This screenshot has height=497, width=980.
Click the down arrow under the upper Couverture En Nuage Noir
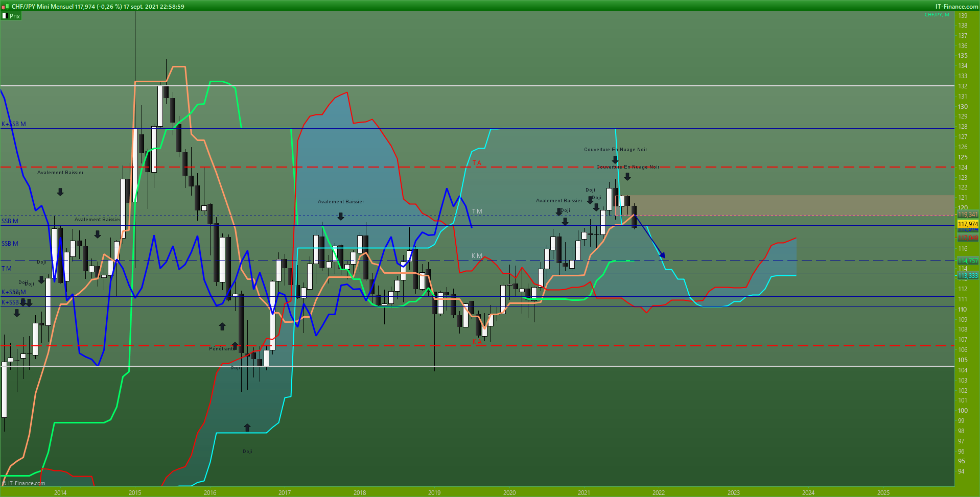point(615,160)
